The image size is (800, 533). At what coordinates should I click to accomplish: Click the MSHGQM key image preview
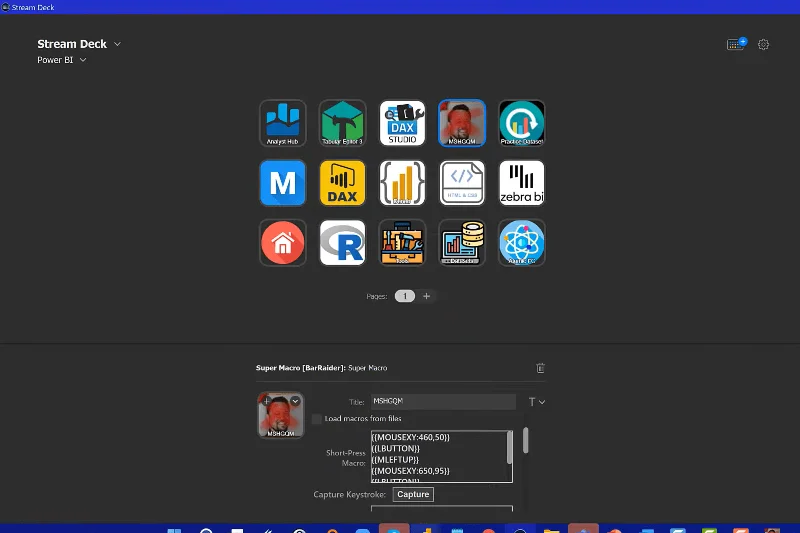281,415
